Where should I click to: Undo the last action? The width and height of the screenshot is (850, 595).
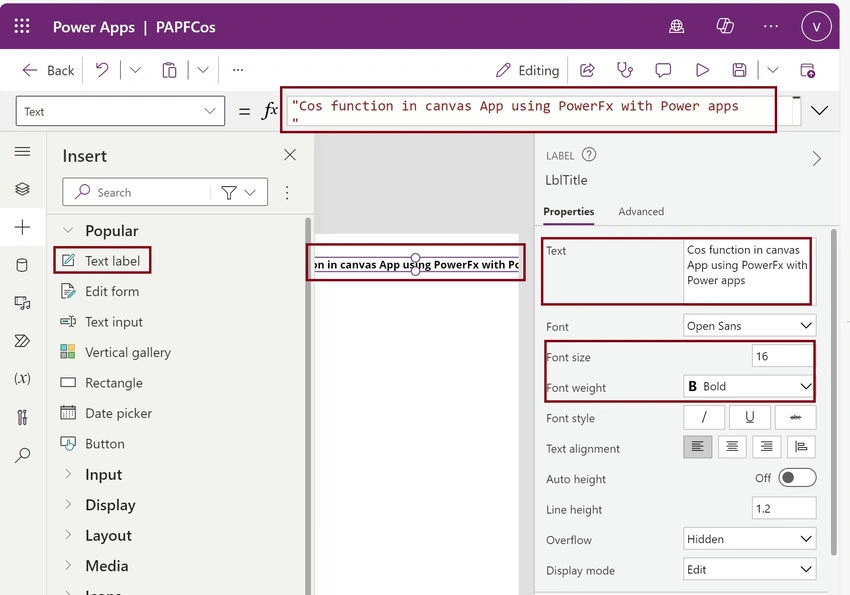point(102,70)
